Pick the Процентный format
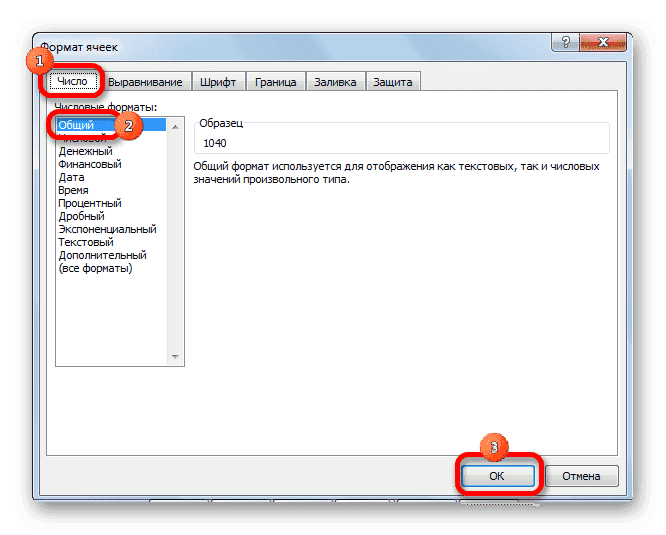 click(x=111, y=203)
